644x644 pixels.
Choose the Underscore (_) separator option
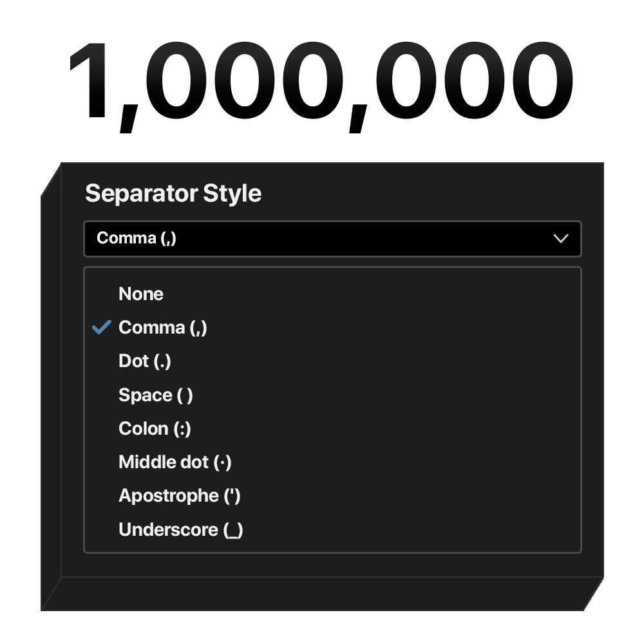click(180, 530)
